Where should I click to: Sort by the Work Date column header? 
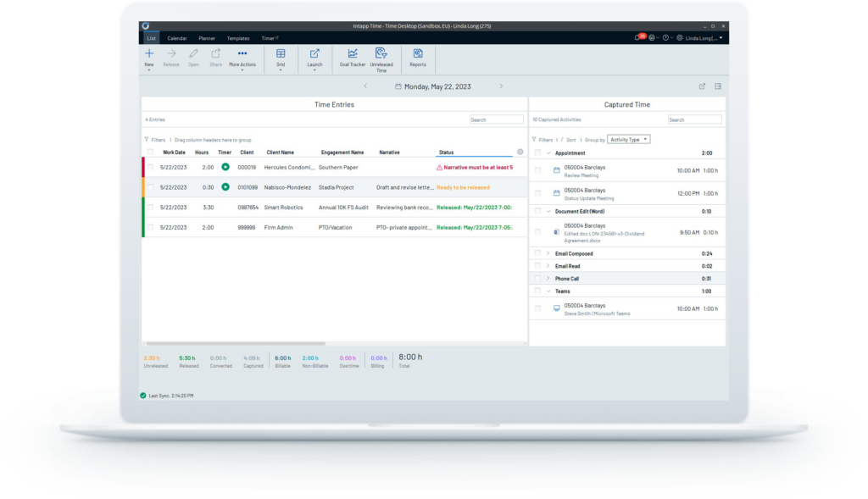174,152
